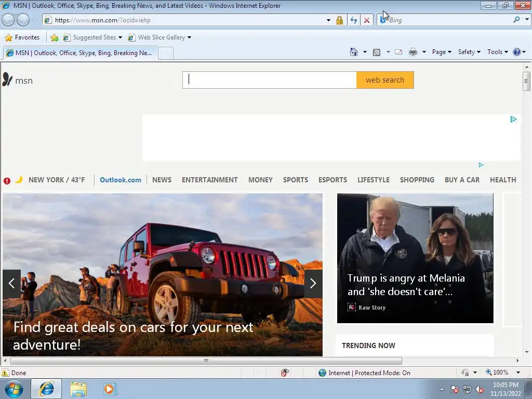Click the Bing search magnifier icon
This screenshot has width=532, height=399.
point(516,20)
